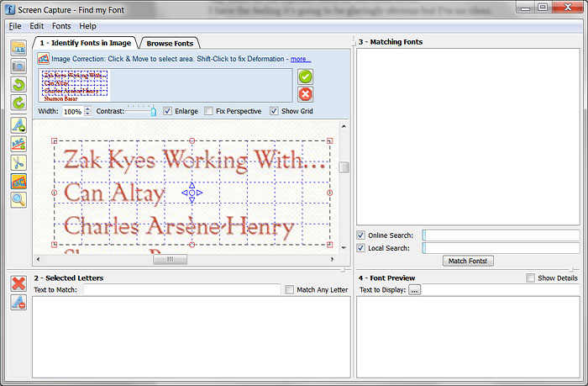Open the File menu
588x386 pixels.
click(x=15, y=26)
